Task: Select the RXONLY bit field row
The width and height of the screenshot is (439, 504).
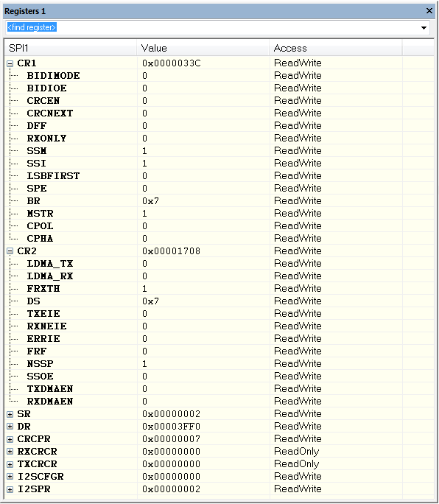Action: (x=219, y=139)
